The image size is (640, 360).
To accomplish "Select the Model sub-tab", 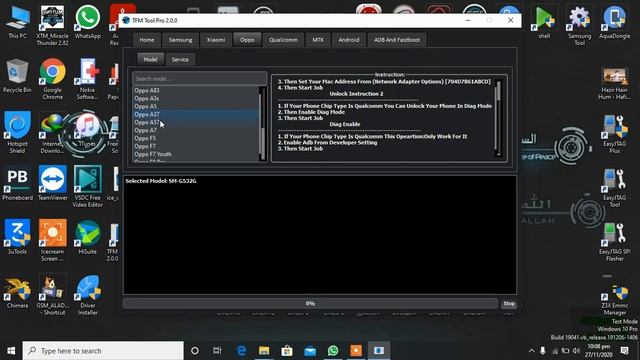I will coord(150,60).
